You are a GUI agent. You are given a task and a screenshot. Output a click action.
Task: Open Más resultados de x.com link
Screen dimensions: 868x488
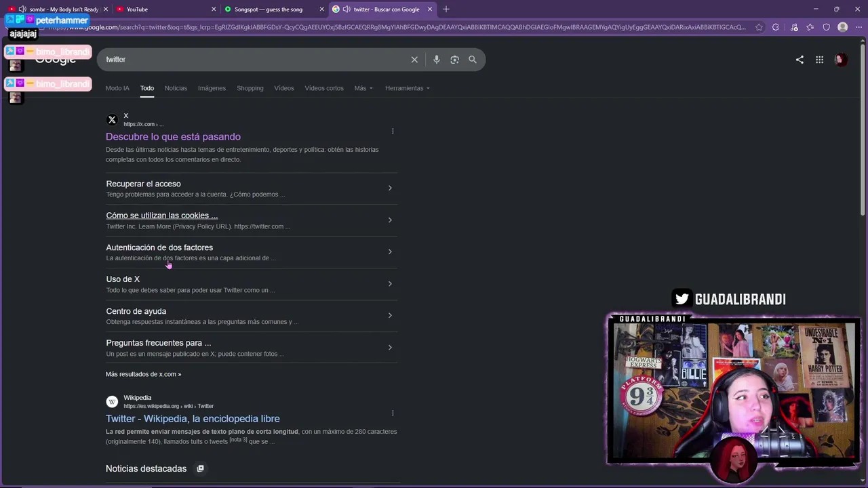point(143,374)
